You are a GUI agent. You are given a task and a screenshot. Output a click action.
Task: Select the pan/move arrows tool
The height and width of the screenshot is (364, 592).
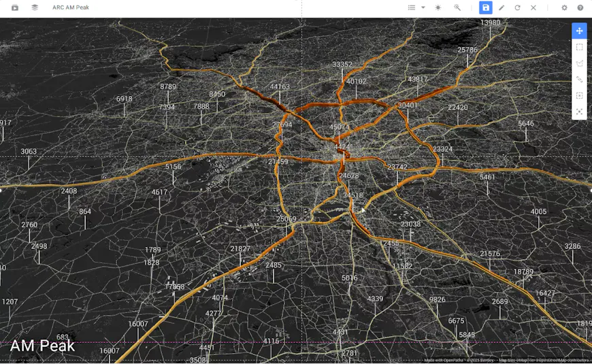[579, 31]
